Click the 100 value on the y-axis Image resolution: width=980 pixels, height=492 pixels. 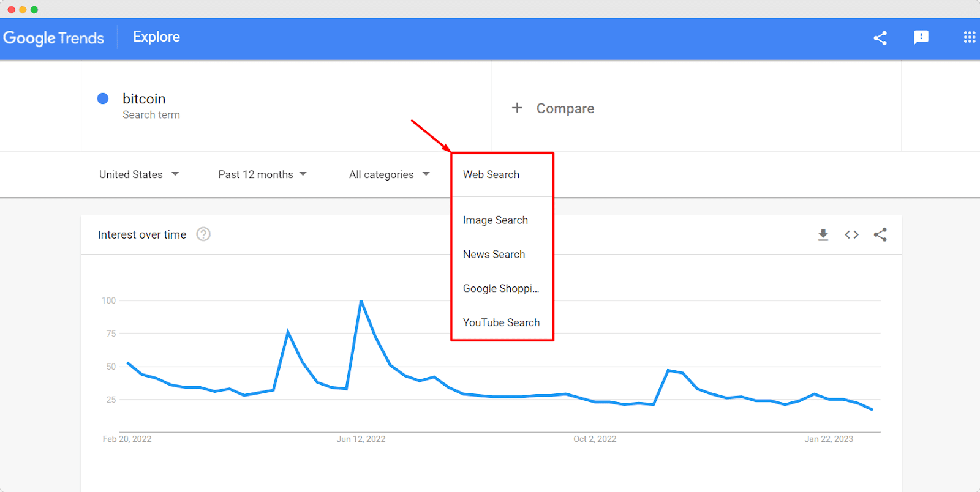pos(108,300)
